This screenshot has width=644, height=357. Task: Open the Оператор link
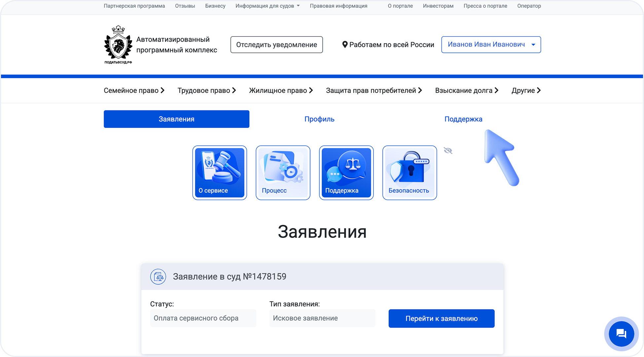(x=529, y=6)
